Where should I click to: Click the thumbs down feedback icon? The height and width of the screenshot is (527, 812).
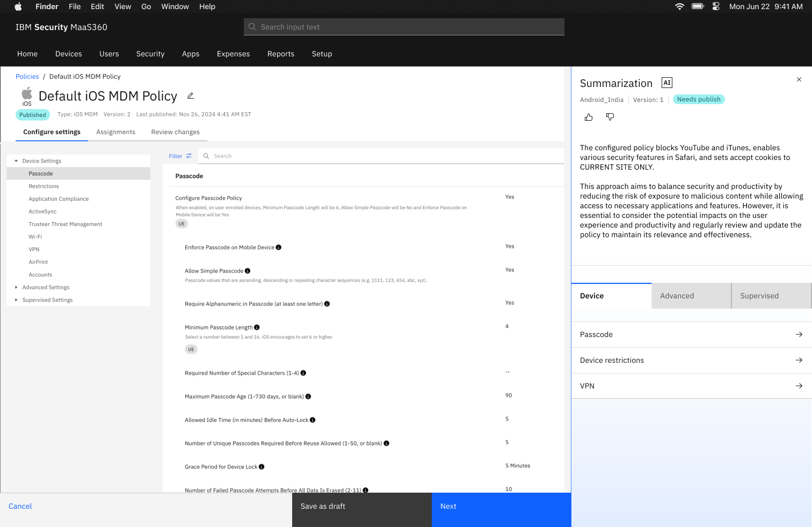(x=610, y=117)
